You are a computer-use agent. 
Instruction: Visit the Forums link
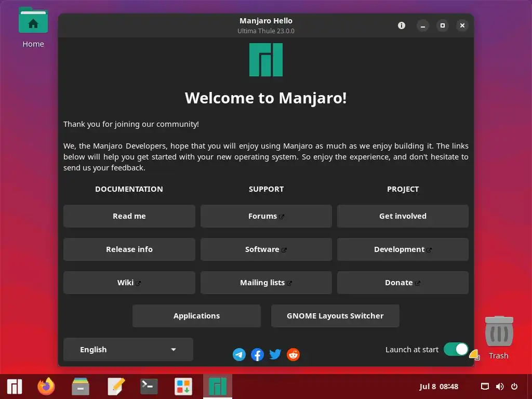[266, 216]
